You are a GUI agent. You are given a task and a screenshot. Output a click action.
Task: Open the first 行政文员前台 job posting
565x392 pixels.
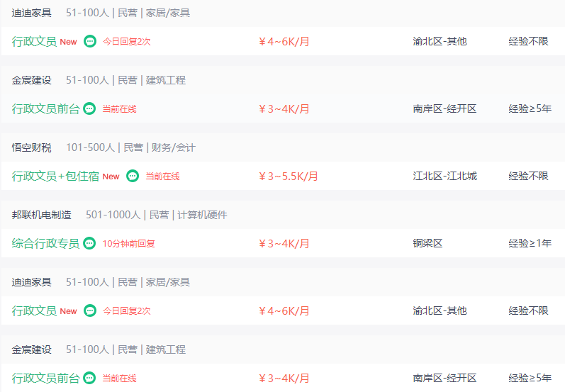45,108
